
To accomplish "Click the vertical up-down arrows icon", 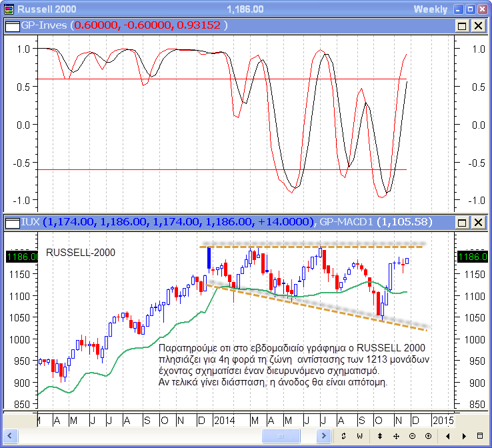I will click(380, 436).
